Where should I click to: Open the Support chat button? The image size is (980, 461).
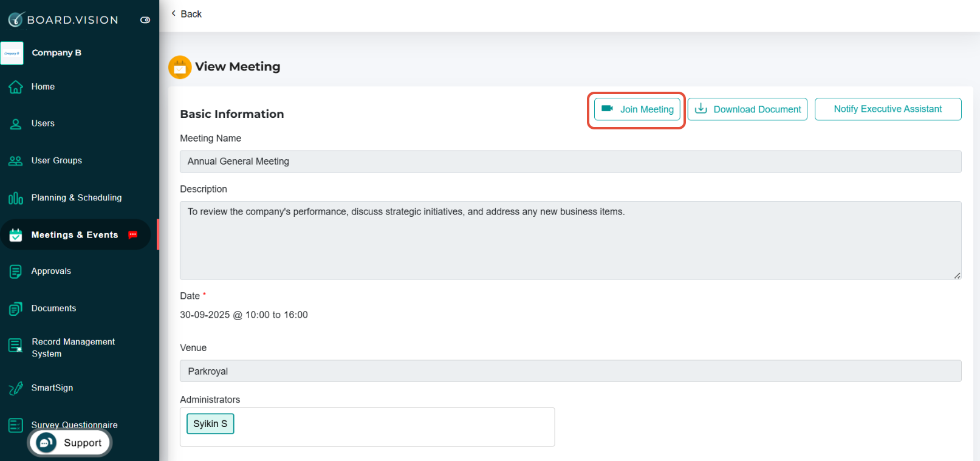70,443
